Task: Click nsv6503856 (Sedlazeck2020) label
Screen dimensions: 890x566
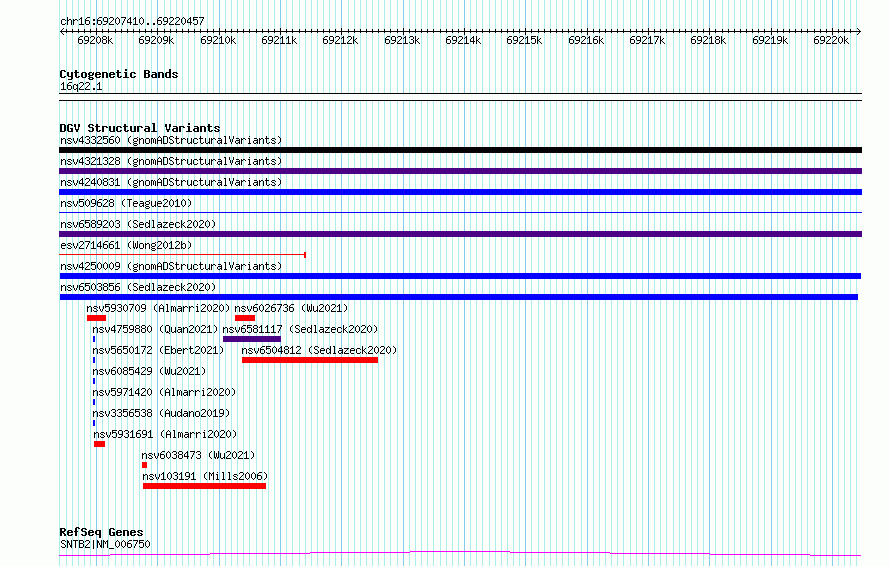Action: (138, 287)
